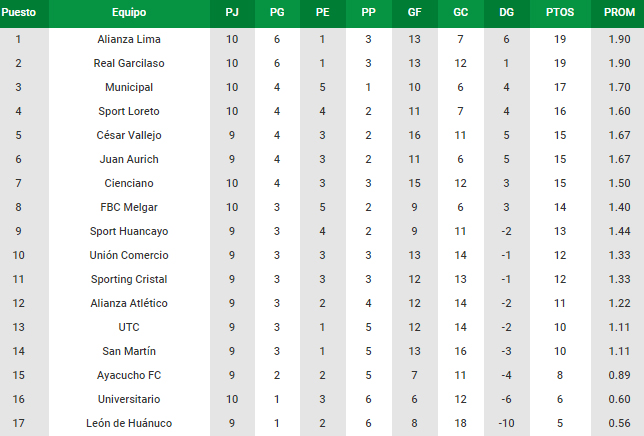The image size is (644, 436).
Task: Select the DG column header
Action: click(506, 12)
